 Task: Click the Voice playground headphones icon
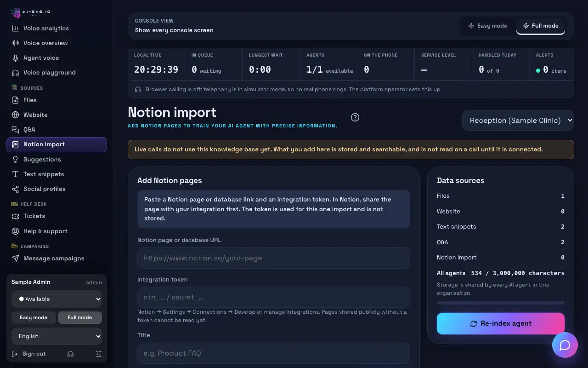pos(15,73)
